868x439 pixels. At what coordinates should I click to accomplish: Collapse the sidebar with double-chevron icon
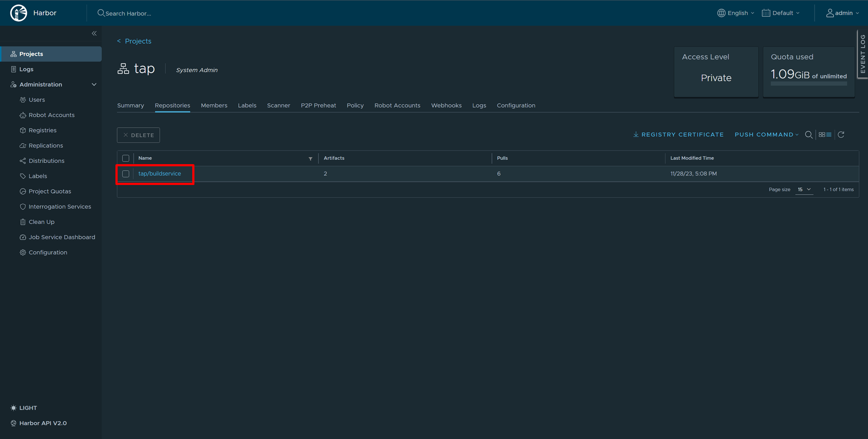point(94,33)
